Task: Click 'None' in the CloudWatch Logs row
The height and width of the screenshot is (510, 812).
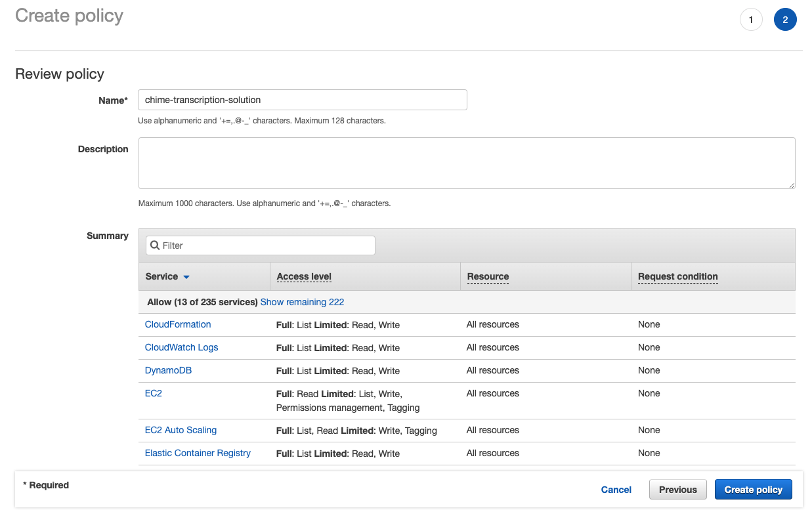Action: point(649,347)
